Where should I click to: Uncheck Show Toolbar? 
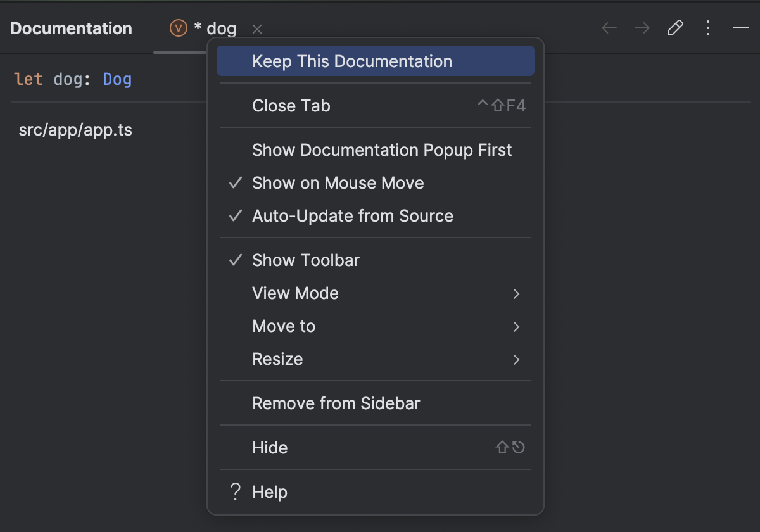(x=305, y=260)
